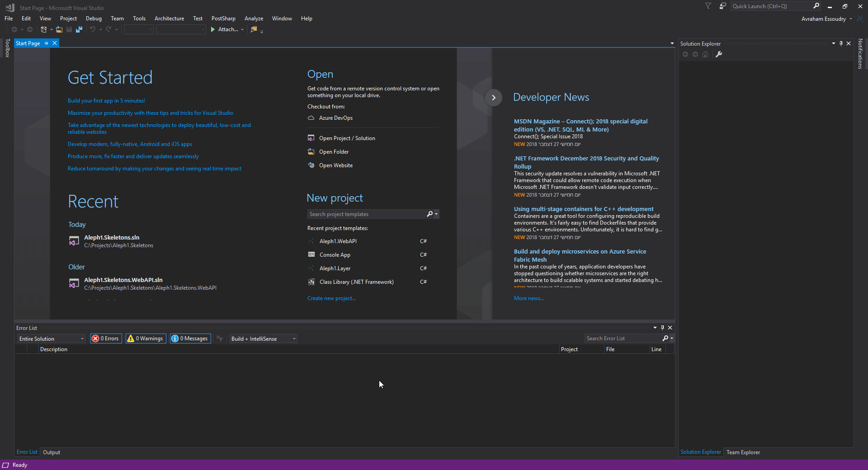868x470 pixels.
Task: Open the Analyze menu
Action: pyautogui.click(x=254, y=19)
